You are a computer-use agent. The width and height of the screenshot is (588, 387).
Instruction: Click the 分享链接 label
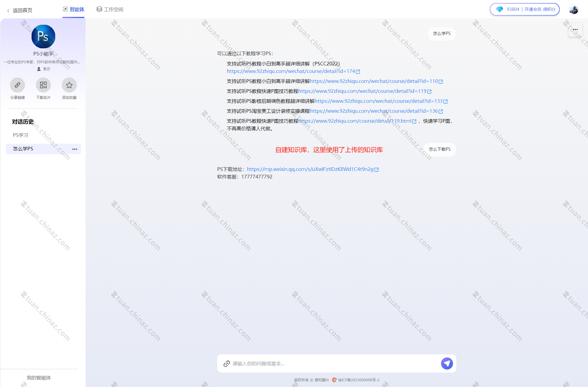coord(17,98)
